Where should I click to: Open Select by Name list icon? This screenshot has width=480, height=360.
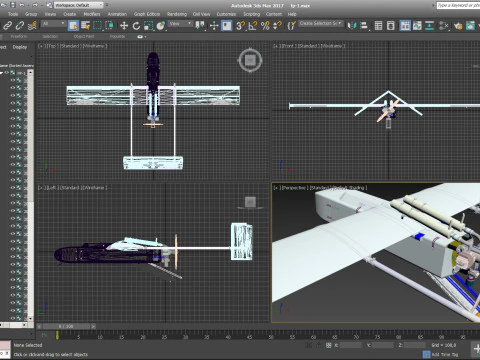85,26
